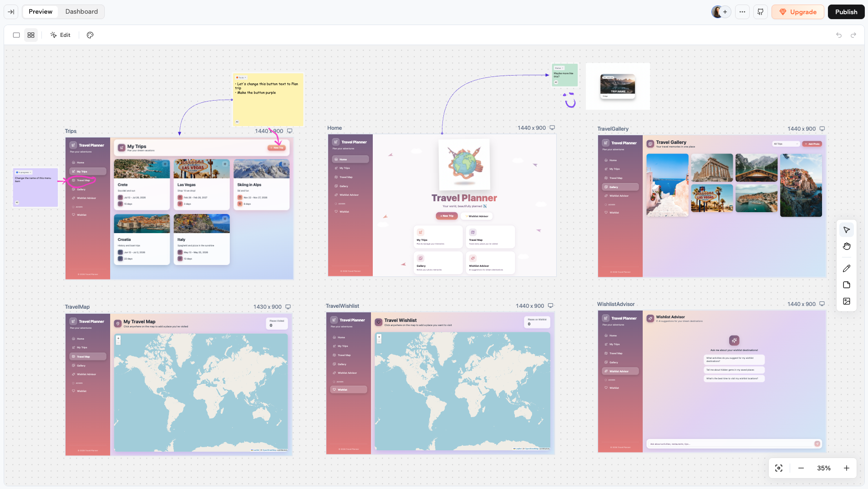Click the desktop device icon of Trips frame
Viewport: 868px width, 489px height.
[x=289, y=131]
